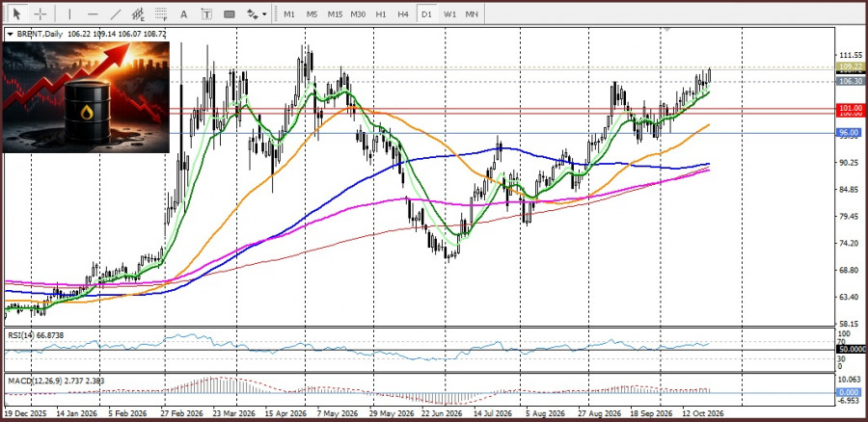Viewport: 868px width, 422px height.
Task: Select the trendline drawing tool
Action: point(116,13)
